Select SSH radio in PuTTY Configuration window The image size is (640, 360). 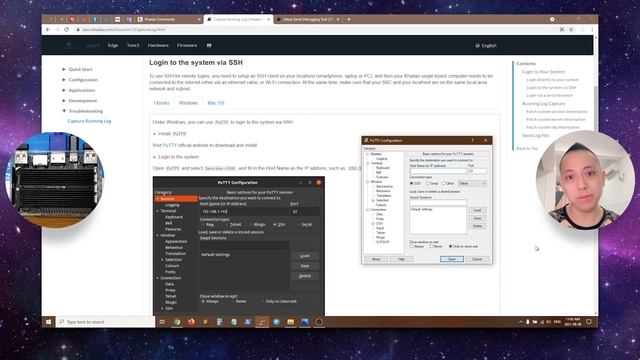click(x=411, y=183)
